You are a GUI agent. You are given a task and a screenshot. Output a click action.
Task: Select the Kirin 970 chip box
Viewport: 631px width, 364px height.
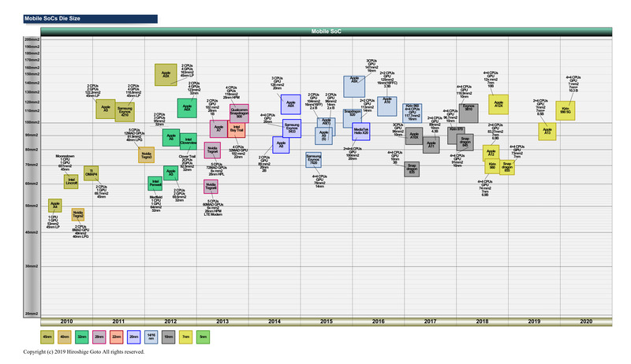click(x=456, y=136)
